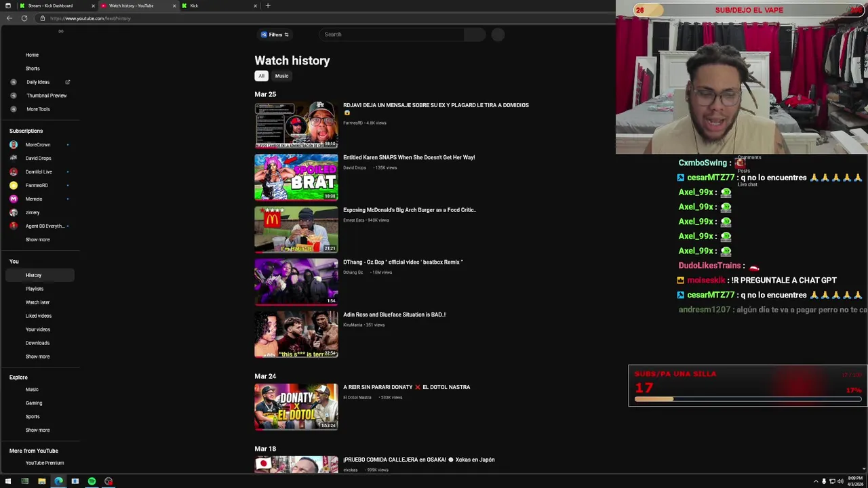Open Liked videos in the sidebar
Image resolution: width=868 pixels, height=488 pixels.
pyautogui.click(x=38, y=316)
